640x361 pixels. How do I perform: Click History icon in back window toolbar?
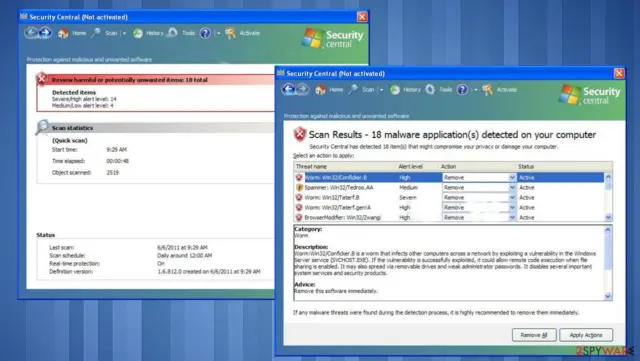pos(138,33)
